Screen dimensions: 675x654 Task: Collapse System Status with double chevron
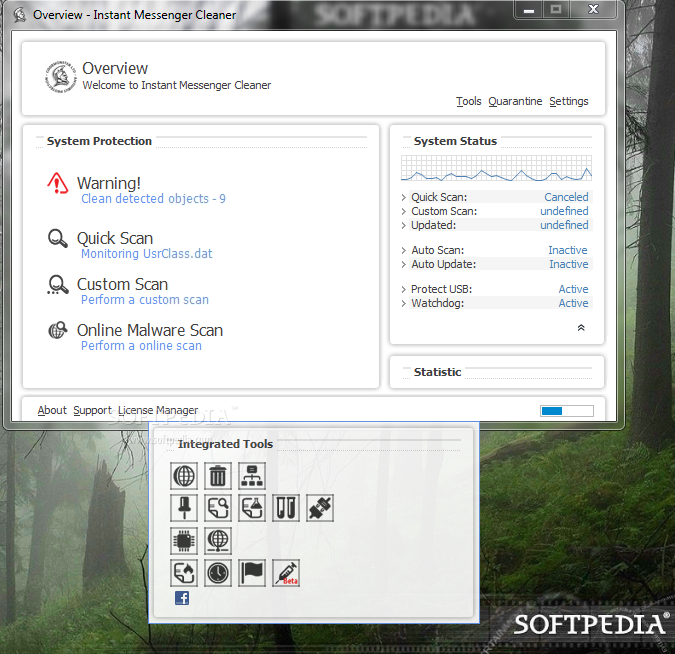(x=581, y=328)
